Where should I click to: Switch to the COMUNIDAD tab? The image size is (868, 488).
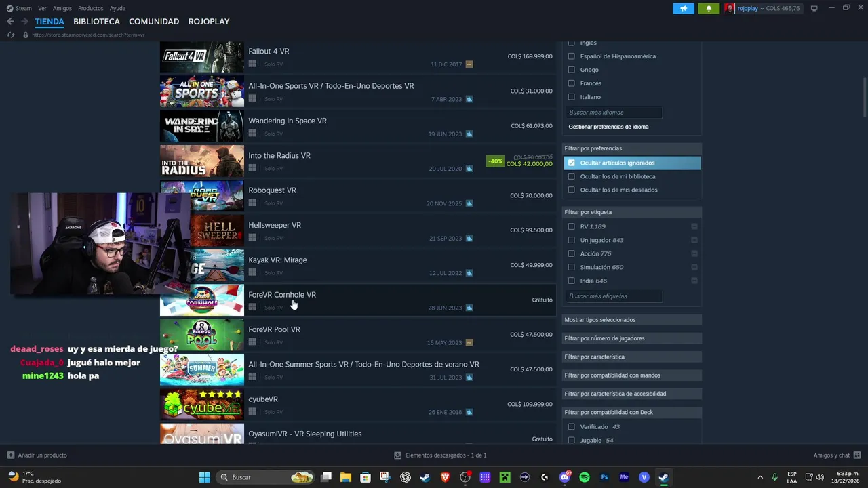(x=154, y=22)
